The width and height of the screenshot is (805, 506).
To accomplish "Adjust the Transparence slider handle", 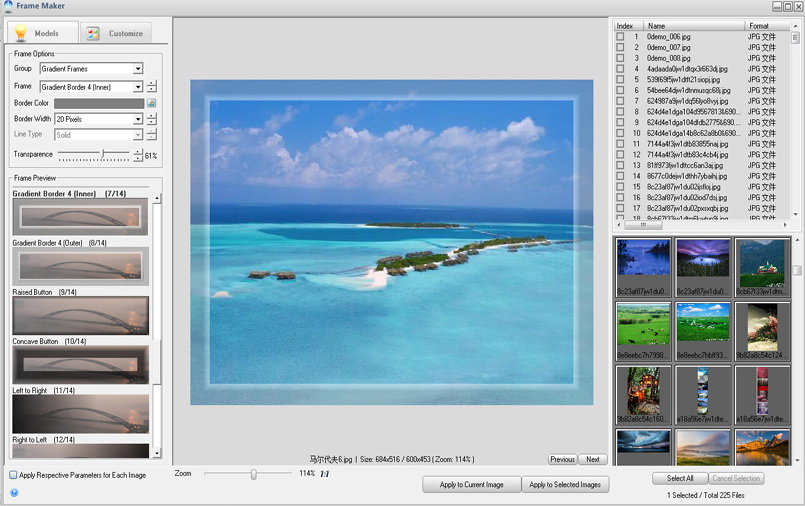I will [x=103, y=155].
